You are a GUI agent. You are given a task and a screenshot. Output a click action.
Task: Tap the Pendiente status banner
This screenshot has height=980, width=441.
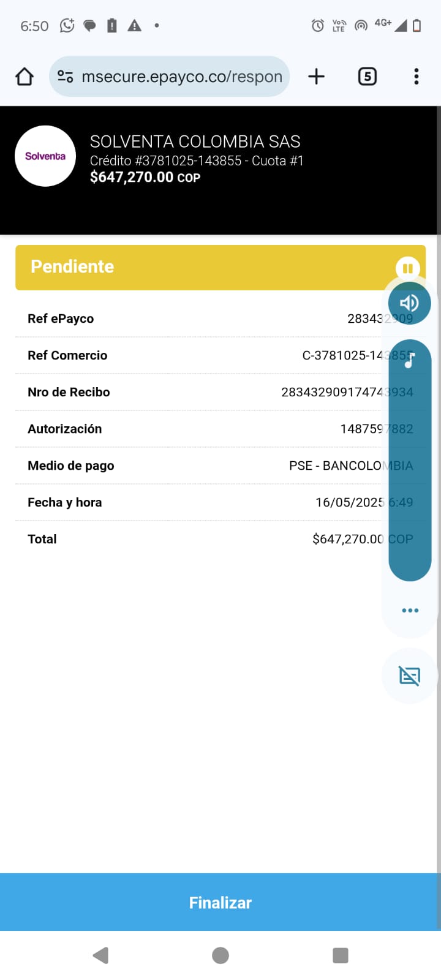[202, 268]
